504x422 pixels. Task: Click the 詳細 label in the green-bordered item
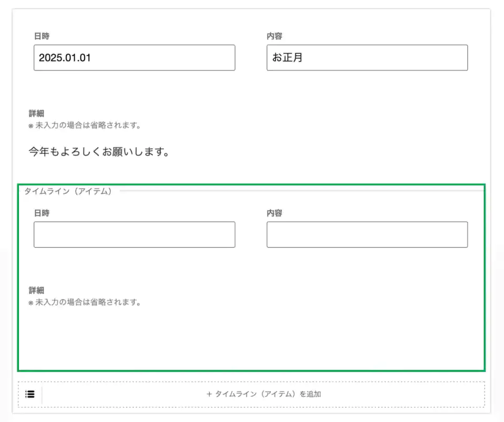[x=36, y=290]
